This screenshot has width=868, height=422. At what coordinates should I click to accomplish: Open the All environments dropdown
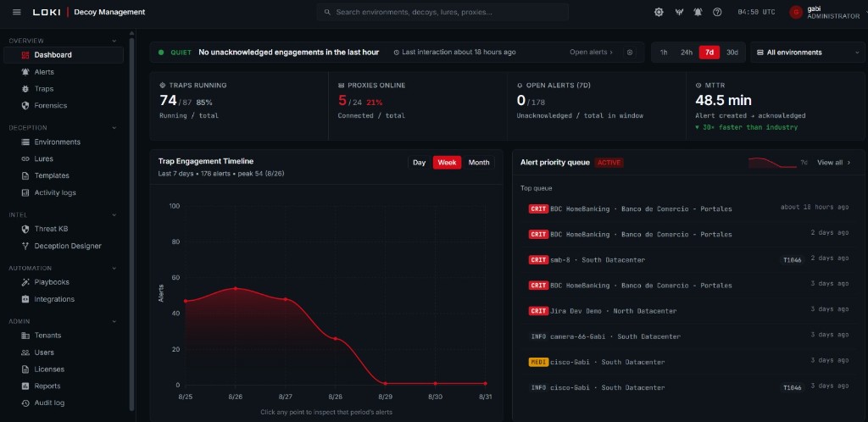click(807, 53)
